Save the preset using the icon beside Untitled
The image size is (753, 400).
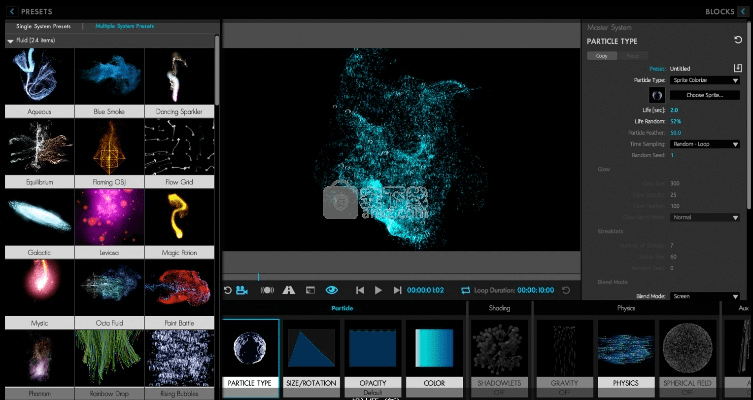pyautogui.click(x=737, y=67)
